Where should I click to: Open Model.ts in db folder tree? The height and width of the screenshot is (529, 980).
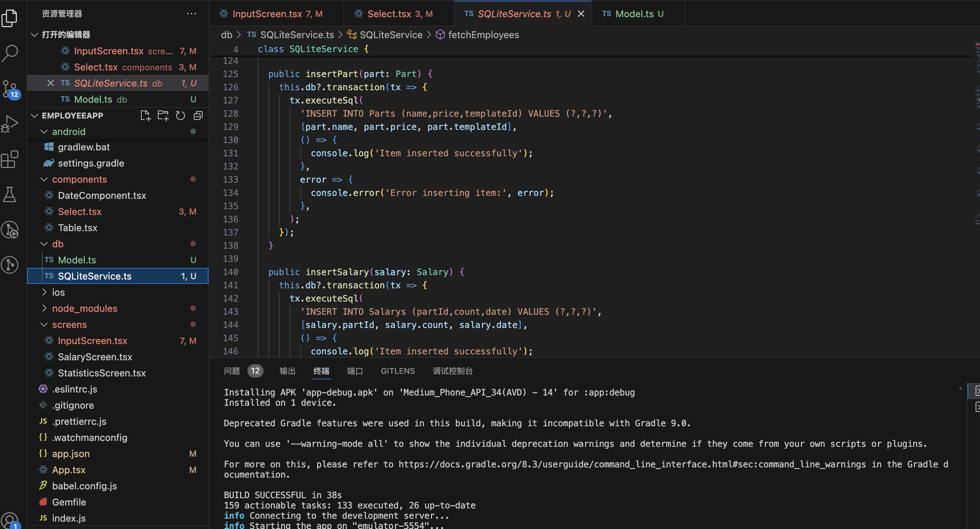tap(118, 260)
